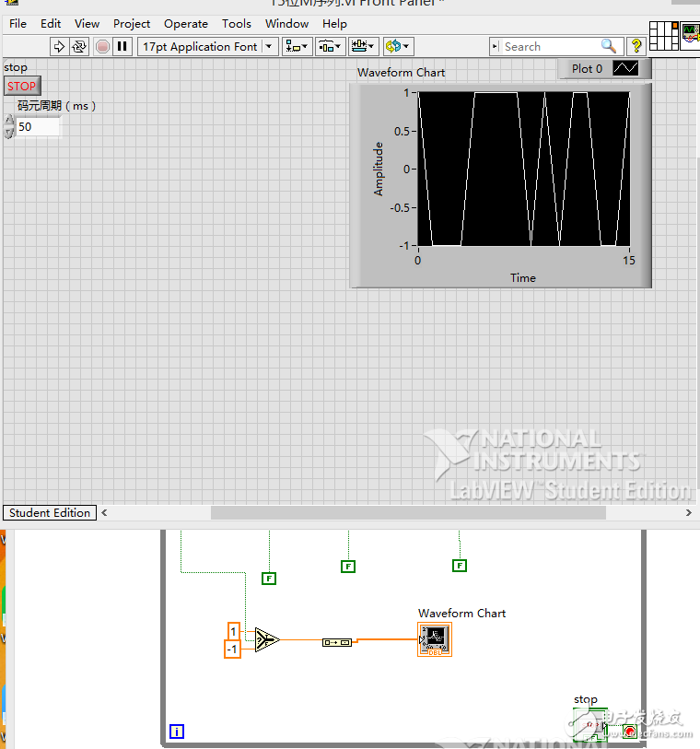The image size is (700, 749).
Task: Click the loop iteration terminal i
Action: point(177,731)
